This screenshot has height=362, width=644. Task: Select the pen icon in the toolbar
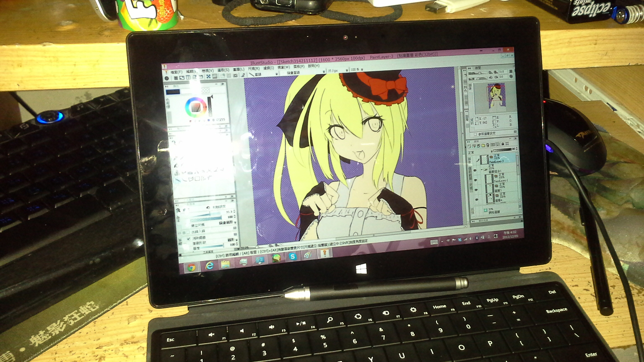243,75
